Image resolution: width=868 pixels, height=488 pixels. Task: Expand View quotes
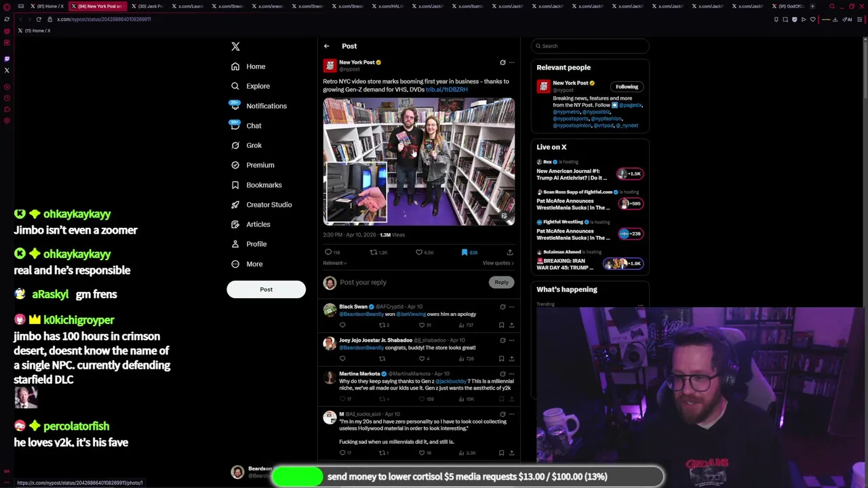pyautogui.click(x=498, y=263)
